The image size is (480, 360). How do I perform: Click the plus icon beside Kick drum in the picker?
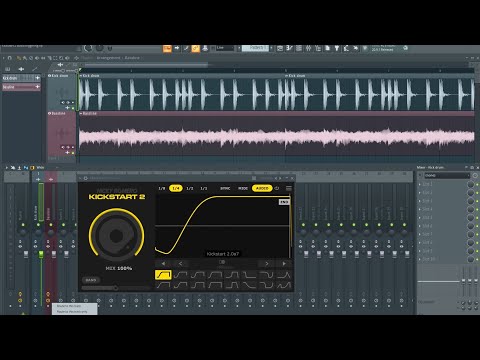click(37, 78)
